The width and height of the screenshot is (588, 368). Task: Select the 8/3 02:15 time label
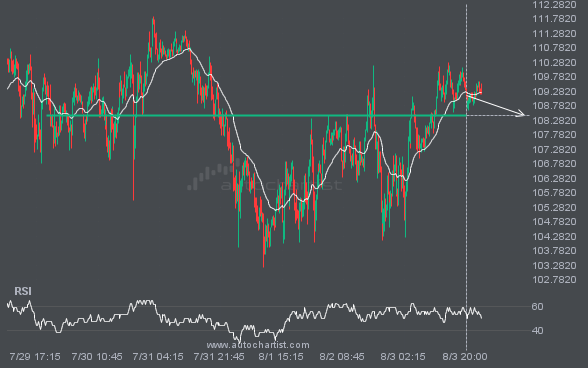tap(403, 356)
